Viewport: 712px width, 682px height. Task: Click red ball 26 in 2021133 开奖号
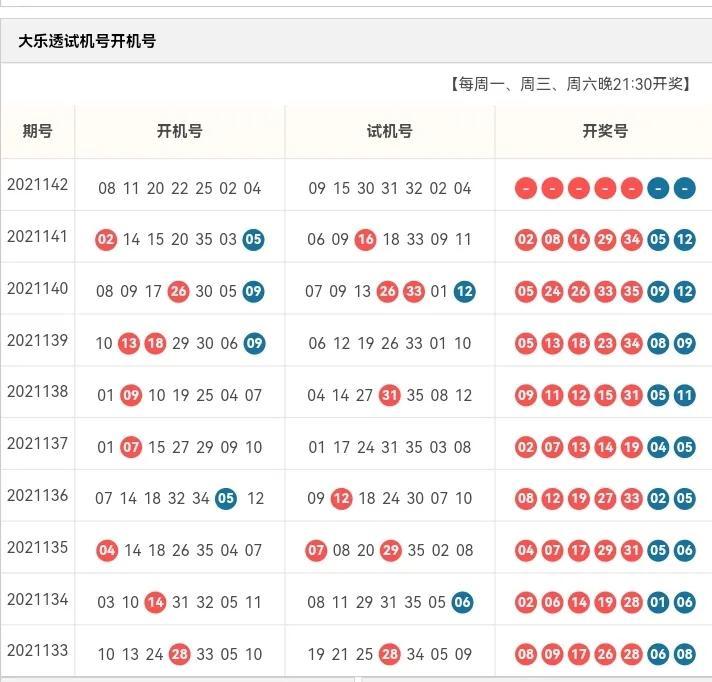605,654
